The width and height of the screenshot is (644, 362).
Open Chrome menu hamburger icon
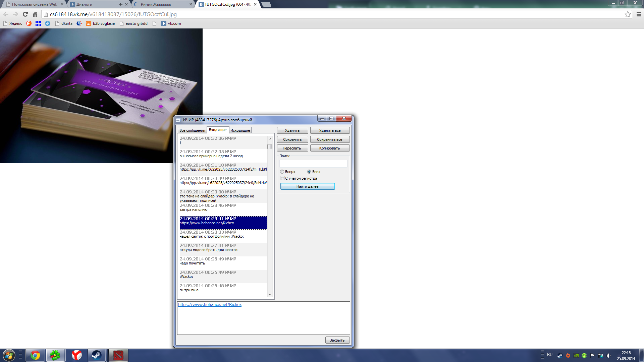[x=639, y=14]
